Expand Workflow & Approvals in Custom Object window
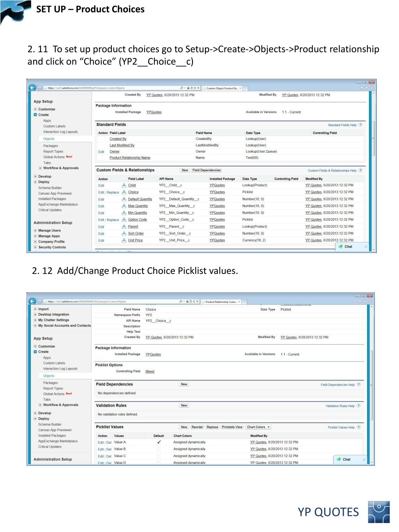399x532 pixels. point(41,168)
